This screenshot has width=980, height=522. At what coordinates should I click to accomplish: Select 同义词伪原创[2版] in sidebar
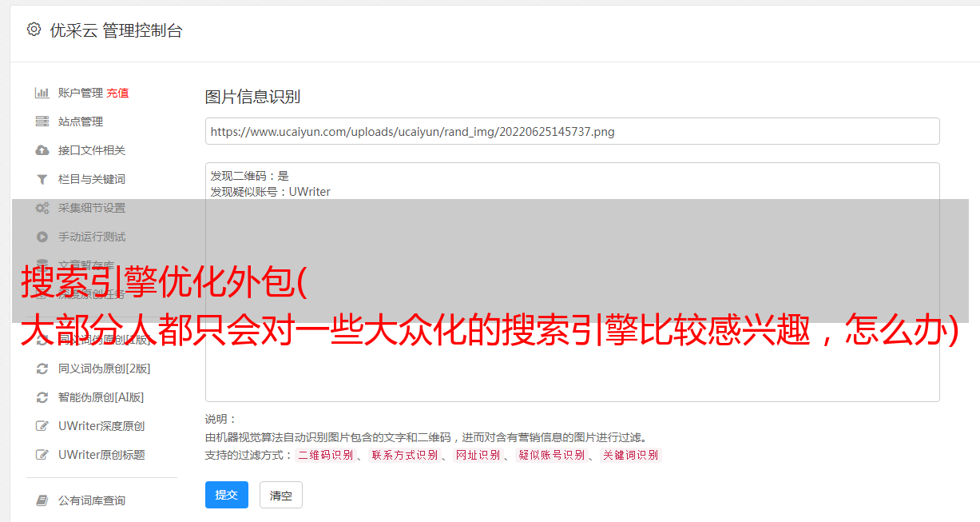105,369
